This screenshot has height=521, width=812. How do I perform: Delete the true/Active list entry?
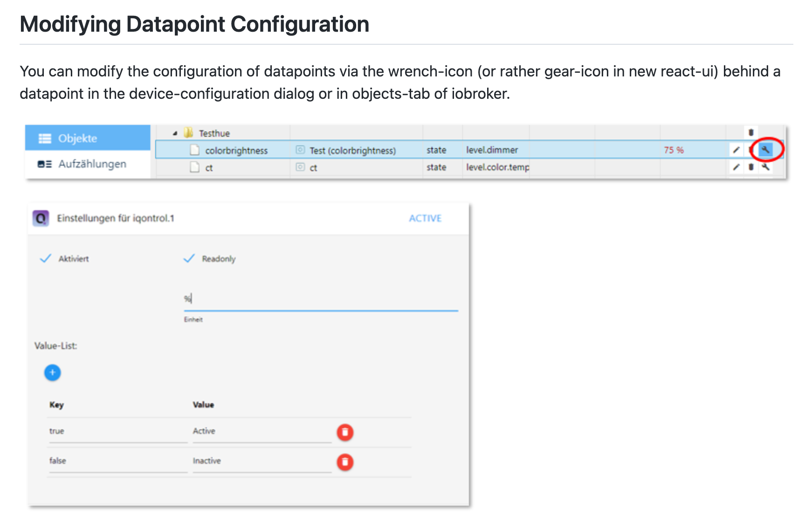pos(345,432)
